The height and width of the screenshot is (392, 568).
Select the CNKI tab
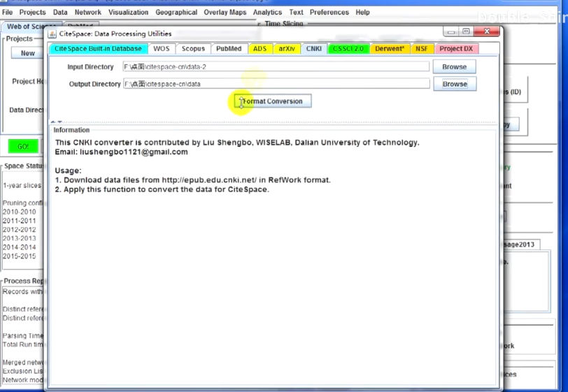[313, 49]
